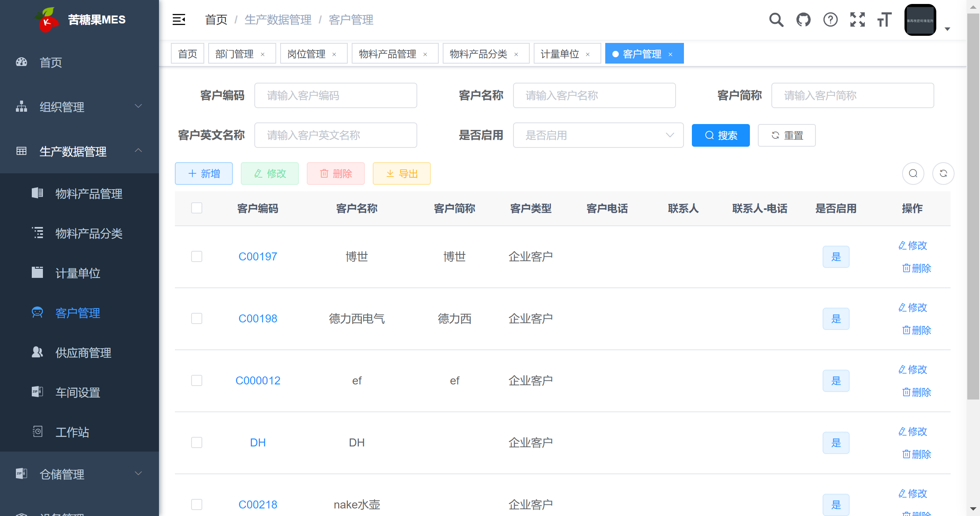Toggle checkbox for 德力西电气 row
The height and width of the screenshot is (516, 980).
point(196,318)
